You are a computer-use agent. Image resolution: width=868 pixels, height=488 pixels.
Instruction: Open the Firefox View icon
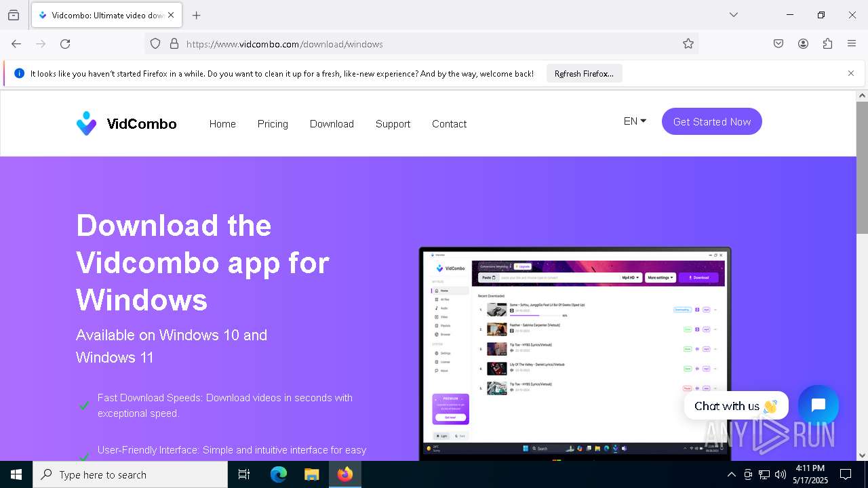click(14, 15)
